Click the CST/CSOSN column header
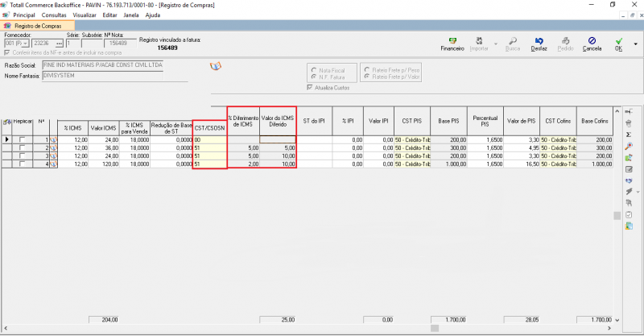This screenshot has height=336, width=644. 209,126
